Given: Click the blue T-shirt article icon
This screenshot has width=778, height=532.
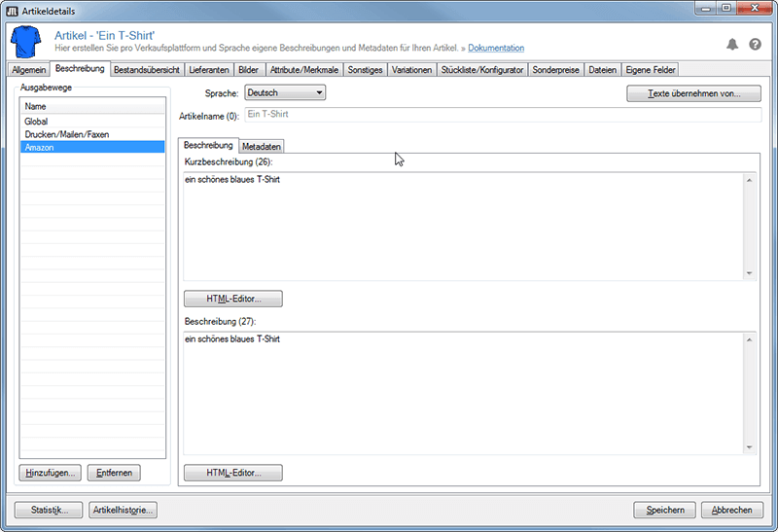Looking at the screenshot, I should tap(24, 43).
